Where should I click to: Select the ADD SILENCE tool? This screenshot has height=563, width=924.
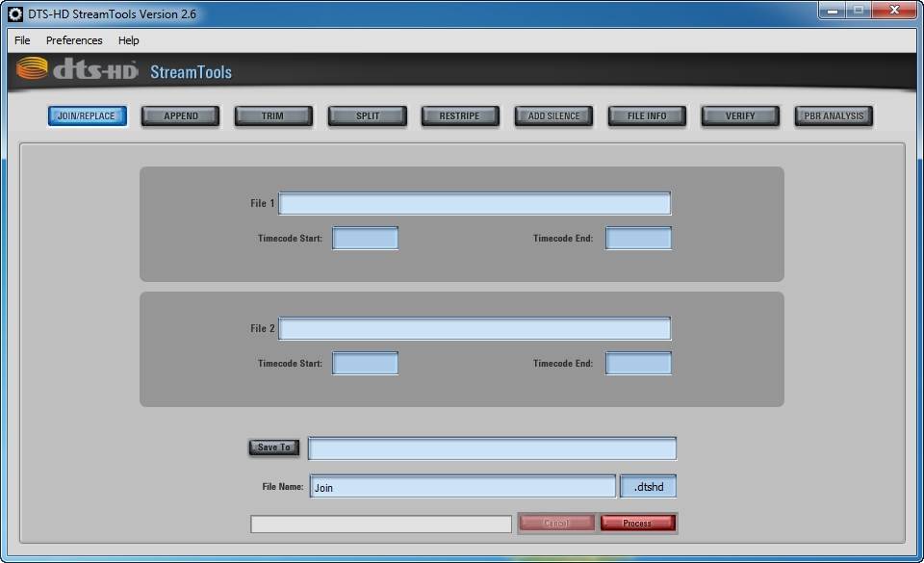click(553, 116)
